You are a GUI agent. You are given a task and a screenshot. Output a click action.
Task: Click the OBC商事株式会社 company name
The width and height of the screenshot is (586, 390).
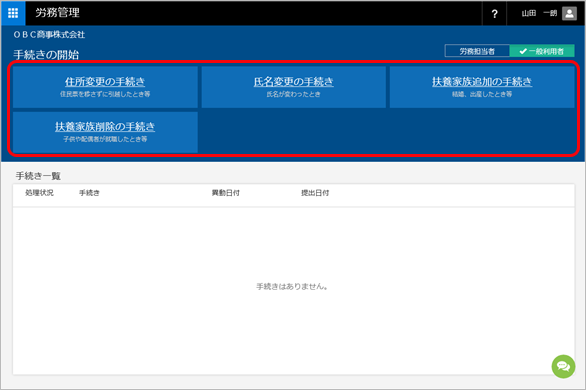[x=49, y=35]
